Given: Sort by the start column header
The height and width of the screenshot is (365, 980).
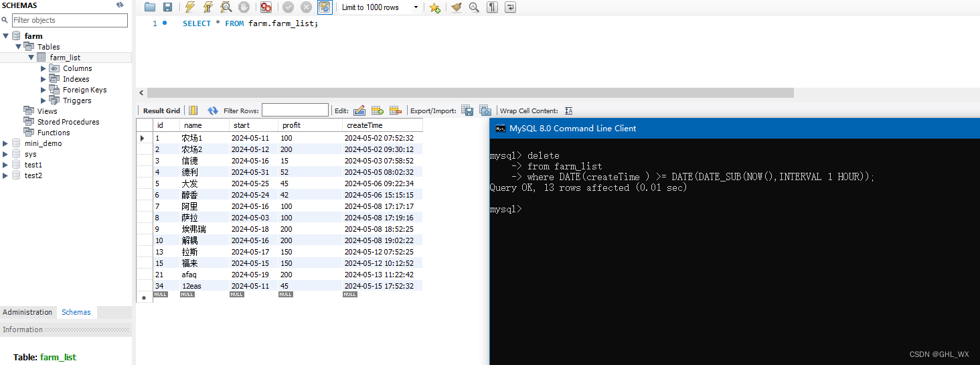Looking at the screenshot, I should pyautogui.click(x=254, y=125).
